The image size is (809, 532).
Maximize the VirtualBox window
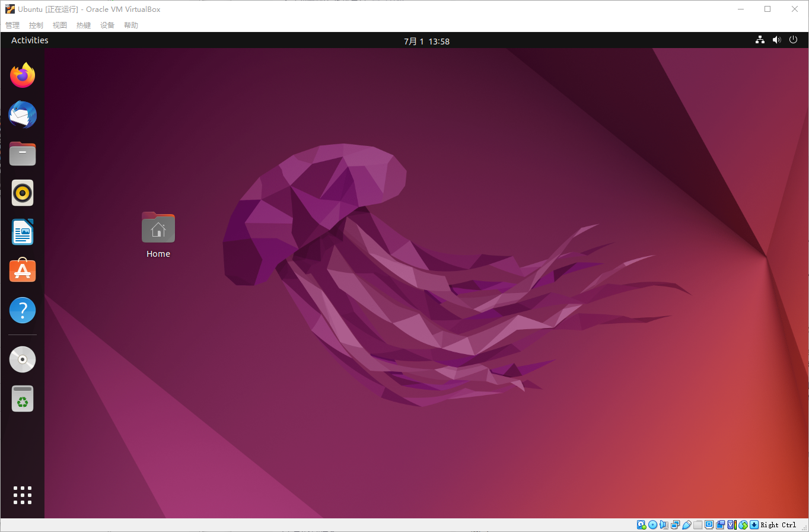(x=767, y=9)
